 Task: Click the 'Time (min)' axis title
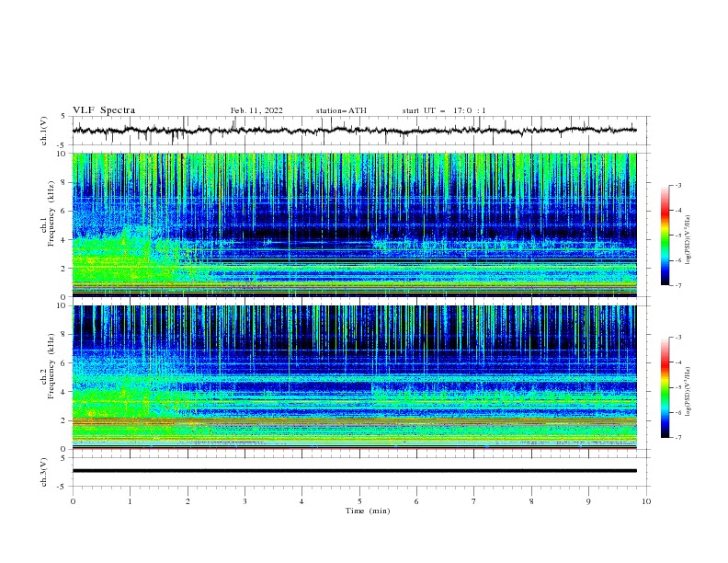[368, 511]
